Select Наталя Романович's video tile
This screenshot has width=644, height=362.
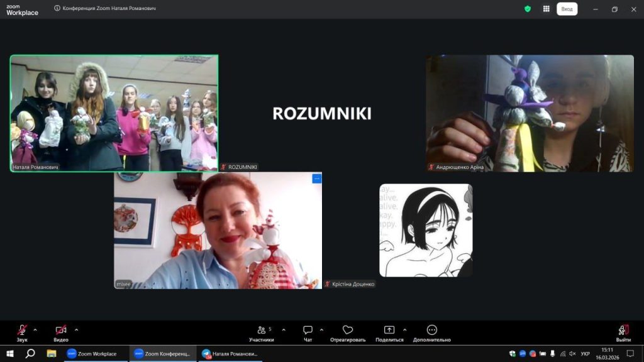pos(114,113)
